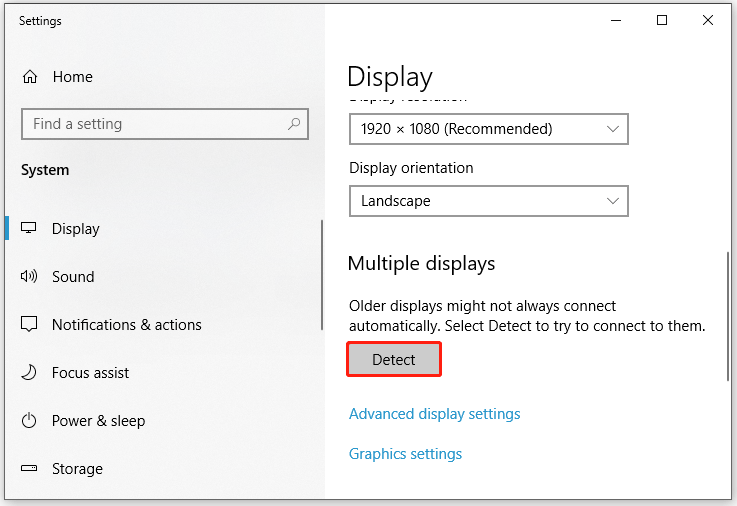Image resolution: width=737 pixels, height=506 pixels.
Task: Open the 1920 × 1080 resolution dropdown
Action: pyautogui.click(x=489, y=129)
